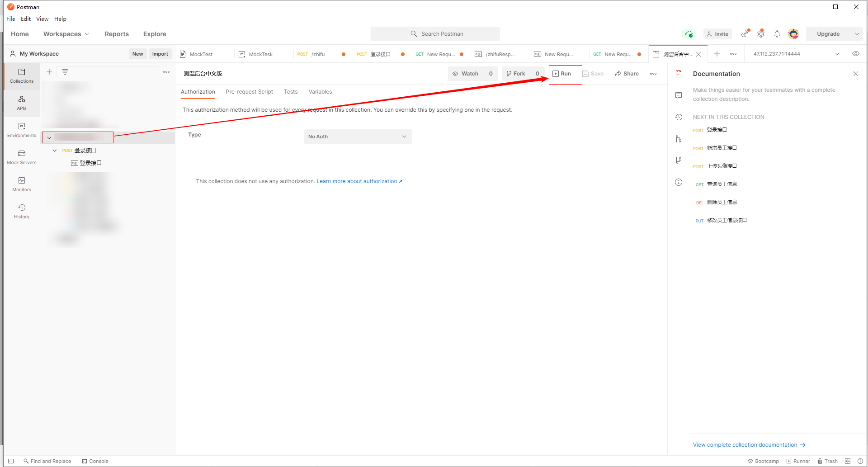Image resolution: width=868 pixels, height=467 pixels.
Task: Open the authorization Type dropdown
Action: click(x=358, y=137)
